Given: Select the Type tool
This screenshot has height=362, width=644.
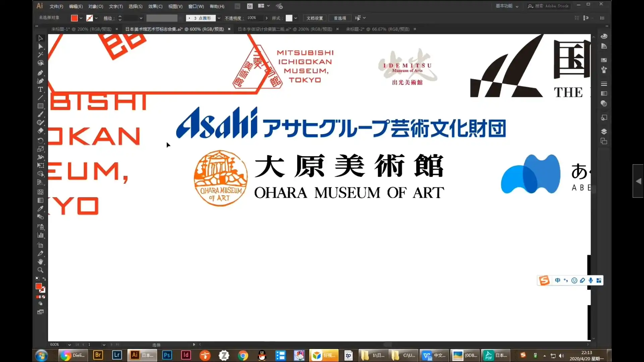Looking at the screenshot, I should point(40,89).
